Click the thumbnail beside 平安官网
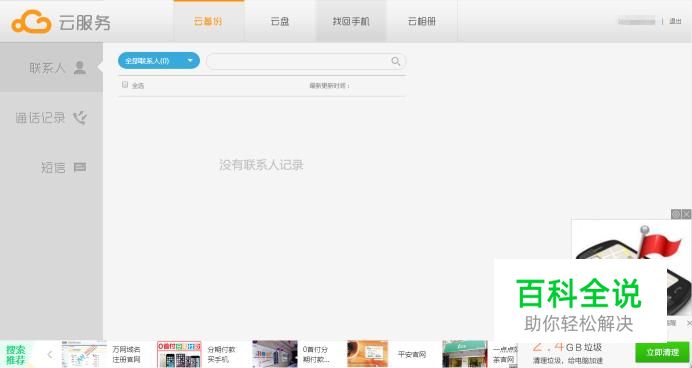 click(x=368, y=354)
